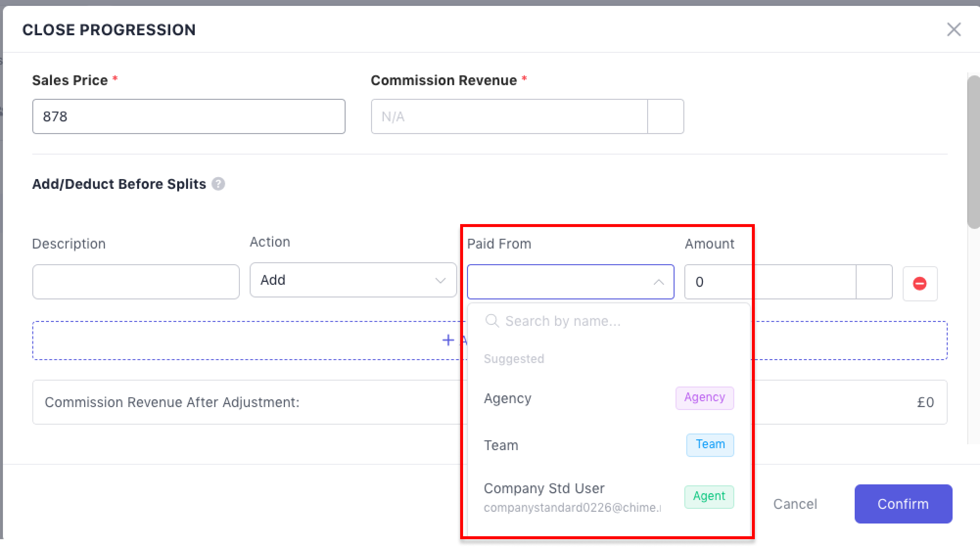Select Agency from suggested list
This screenshot has height=547, width=980.
click(x=508, y=399)
